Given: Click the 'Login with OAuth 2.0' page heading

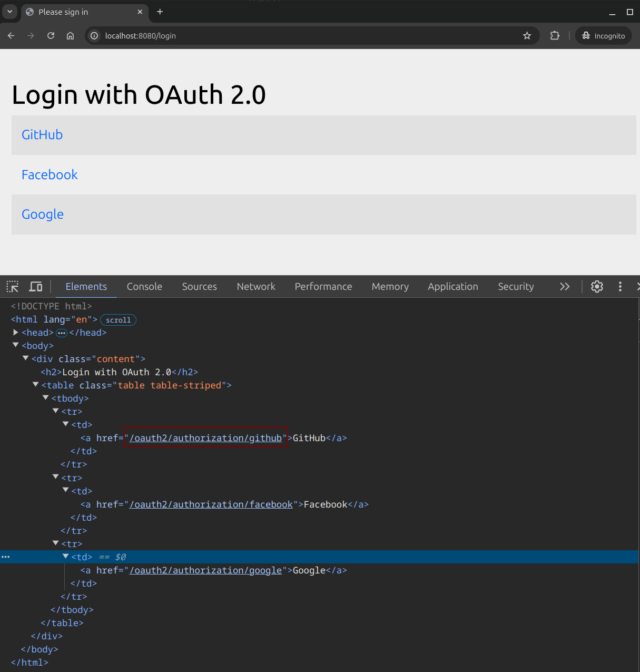Looking at the screenshot, I should coord(139,95).
